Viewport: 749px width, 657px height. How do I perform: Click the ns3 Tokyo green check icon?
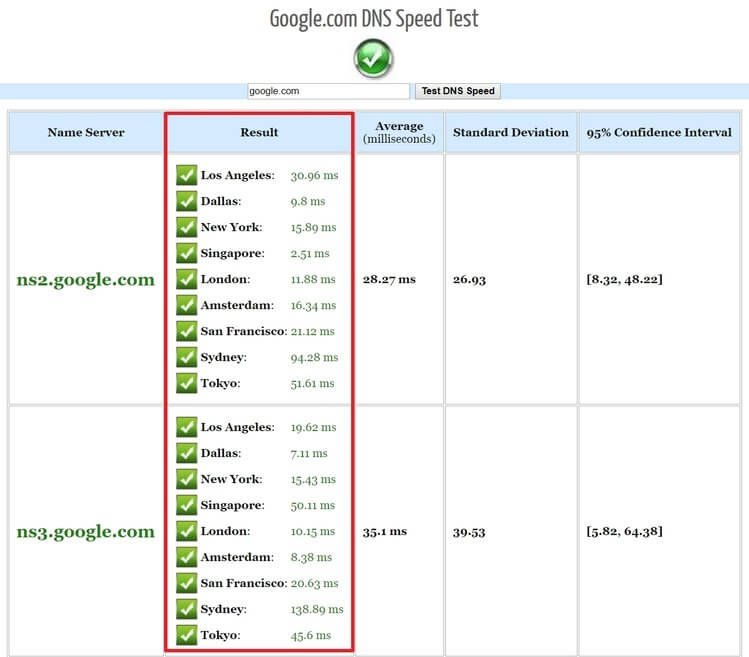coord(186,635)
